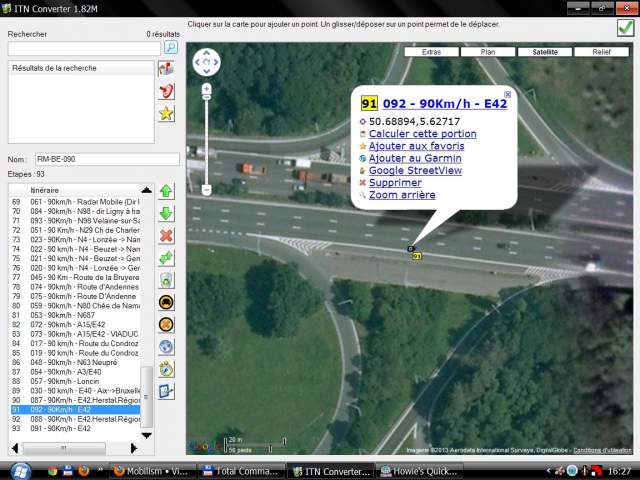The height and width of the screenshot is (480, 640).
Task: Switch the map to Plan view
Action: point(488,51)
